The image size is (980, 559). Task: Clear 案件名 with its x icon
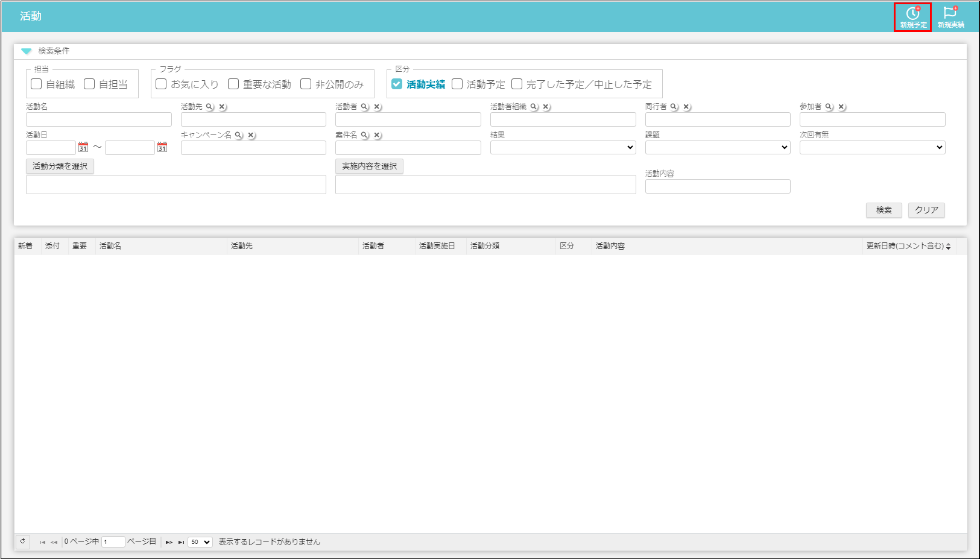point(377,135)
